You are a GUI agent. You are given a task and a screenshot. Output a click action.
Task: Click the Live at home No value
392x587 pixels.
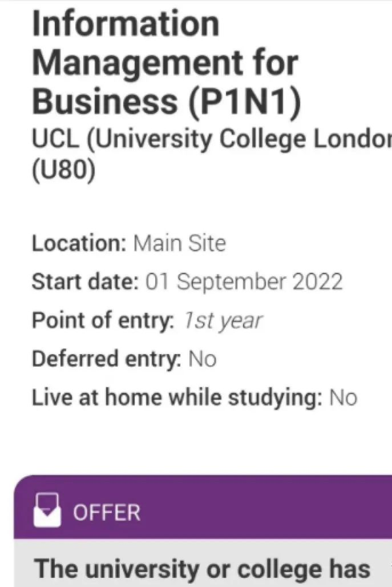[343, 397]
